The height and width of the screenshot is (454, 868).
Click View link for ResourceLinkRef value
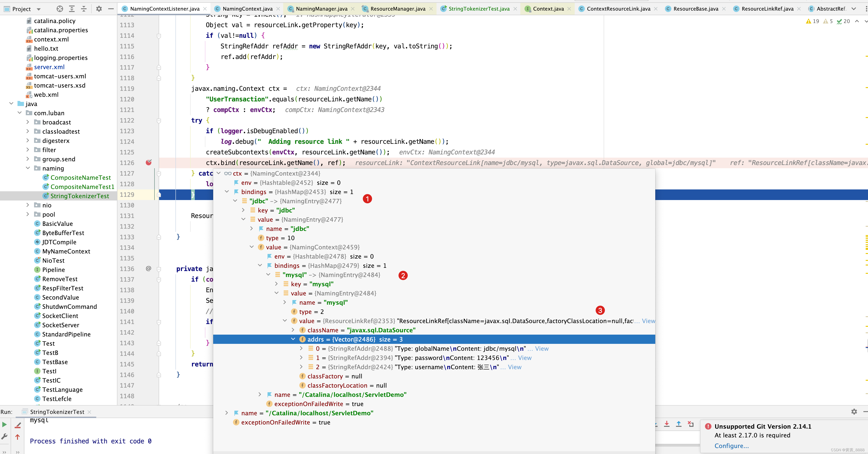648,321
